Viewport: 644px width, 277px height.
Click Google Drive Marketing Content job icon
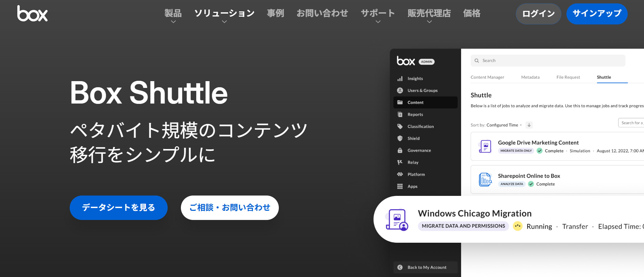coord(485,146)
